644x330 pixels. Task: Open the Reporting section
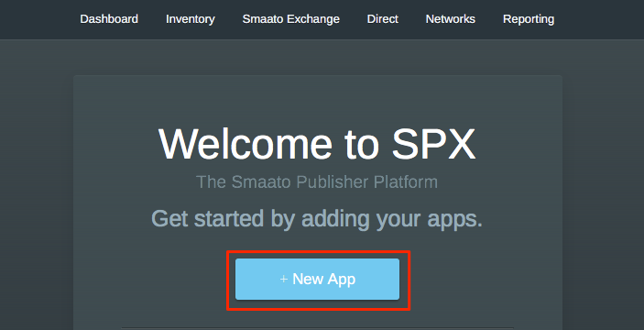click(x=529, y=19)
